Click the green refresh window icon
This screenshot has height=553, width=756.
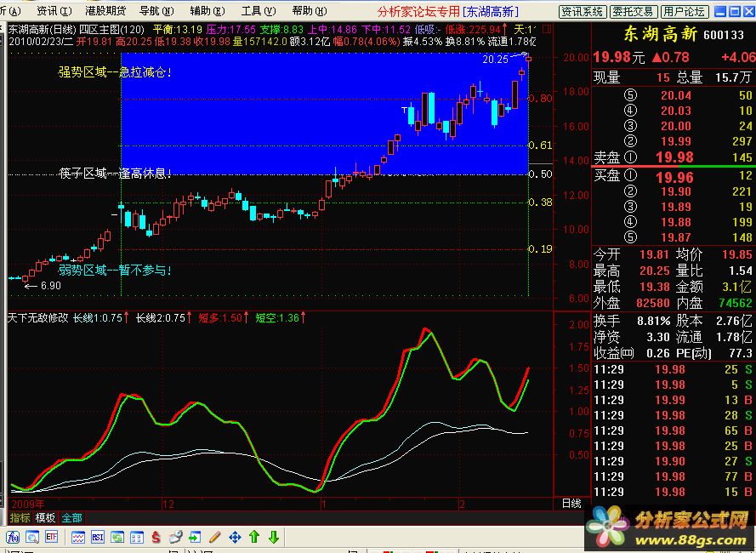[x=117, y=537]
